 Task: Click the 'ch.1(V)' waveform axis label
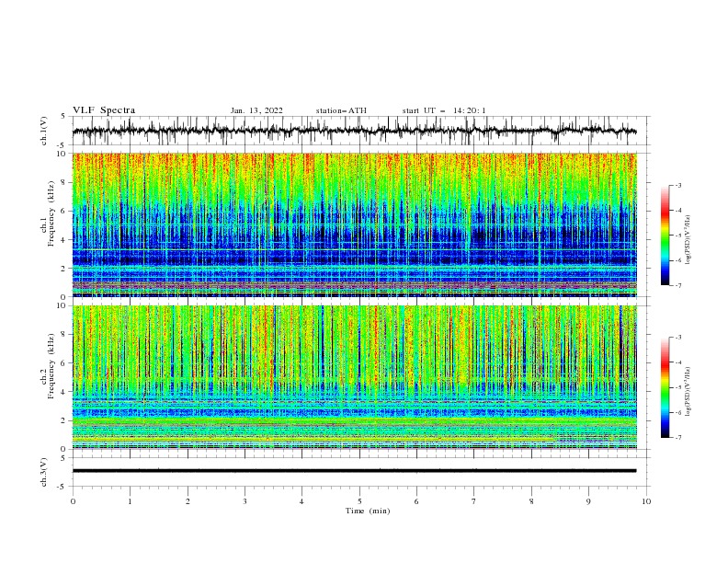44,131
